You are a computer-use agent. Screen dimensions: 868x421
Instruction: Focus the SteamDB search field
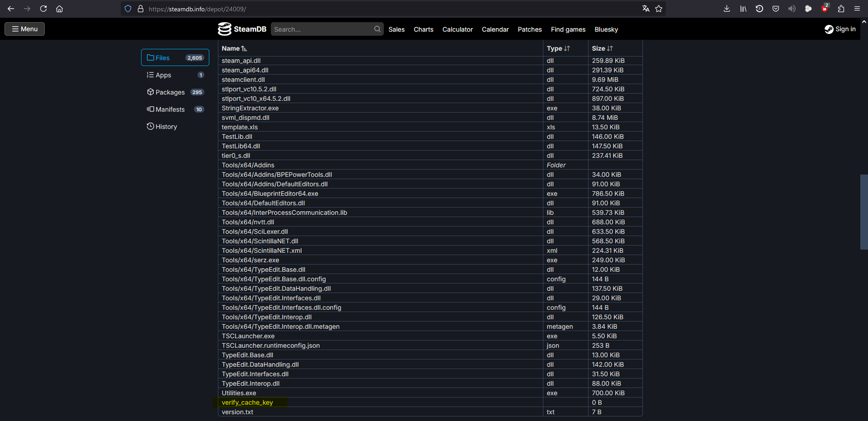pos(322,29)
